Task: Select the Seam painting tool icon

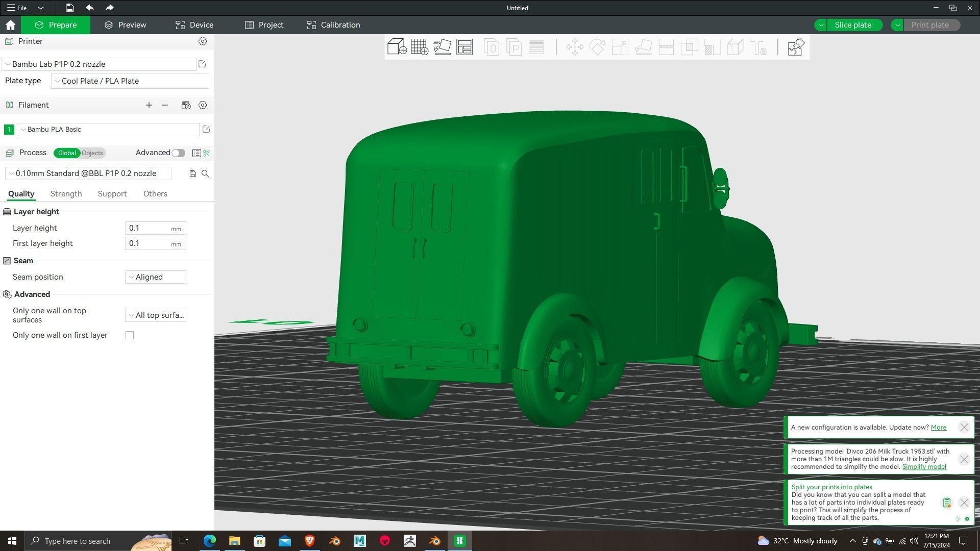Action: [735, 47]
